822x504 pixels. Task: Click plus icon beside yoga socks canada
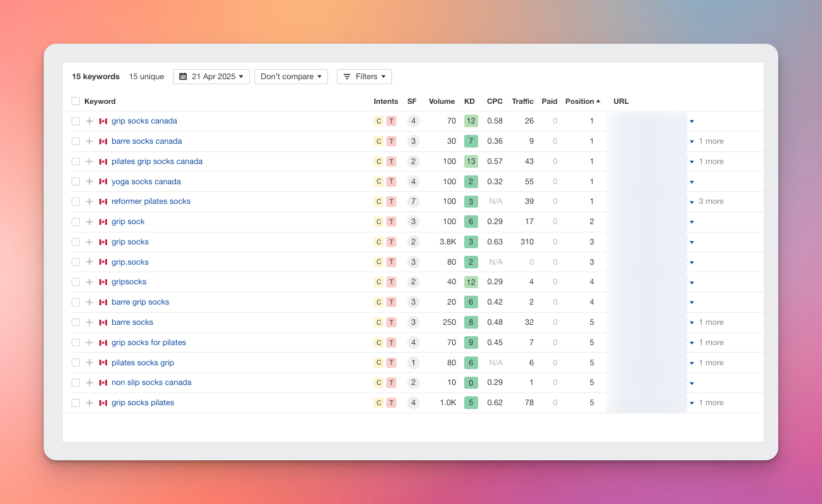[89, 182]
